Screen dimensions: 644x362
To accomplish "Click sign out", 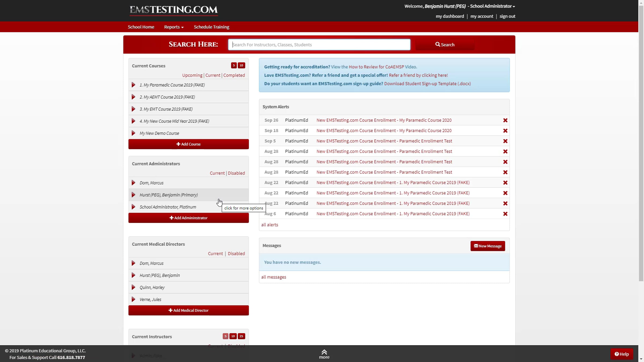I will [x=507, y=16].
